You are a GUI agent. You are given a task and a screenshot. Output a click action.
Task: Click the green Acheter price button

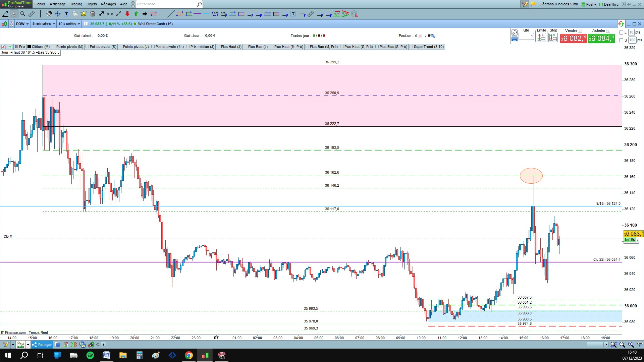pos(601,39)
